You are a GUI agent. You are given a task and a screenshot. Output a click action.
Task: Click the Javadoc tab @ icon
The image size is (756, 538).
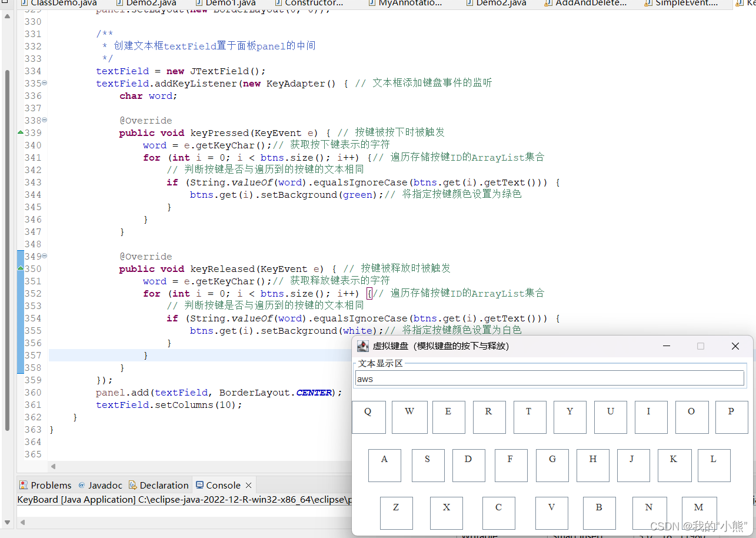point(81,486)
